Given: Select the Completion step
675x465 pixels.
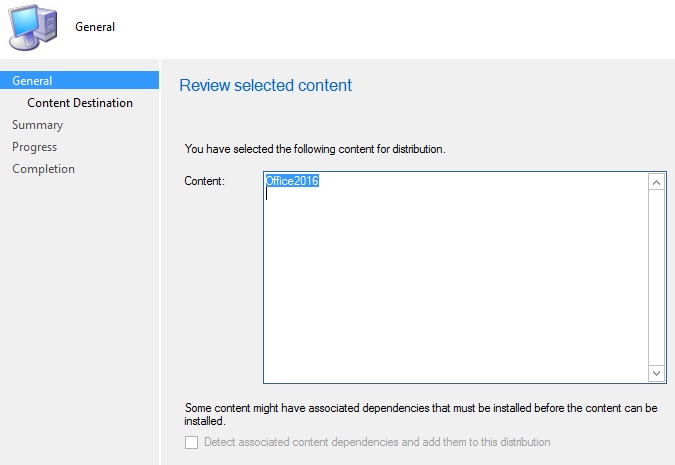Looking at the screenshot, I should pyautogui.click(x=43, y=169).
